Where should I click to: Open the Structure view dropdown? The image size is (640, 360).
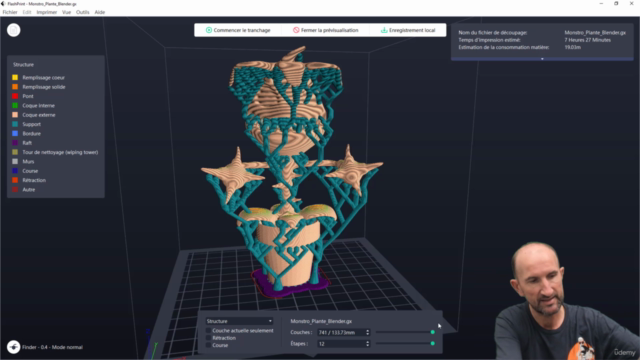[x=239, y=321]
